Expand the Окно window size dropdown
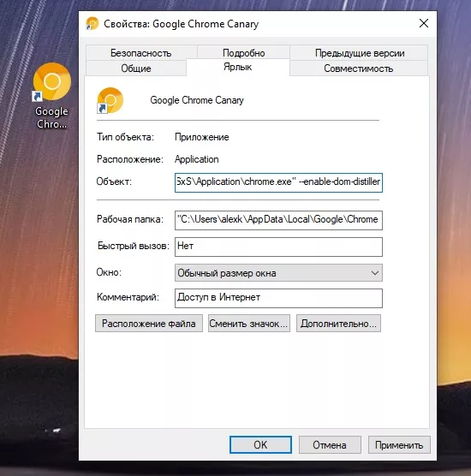Screen dimensions: 471x476 click(278, 272)
